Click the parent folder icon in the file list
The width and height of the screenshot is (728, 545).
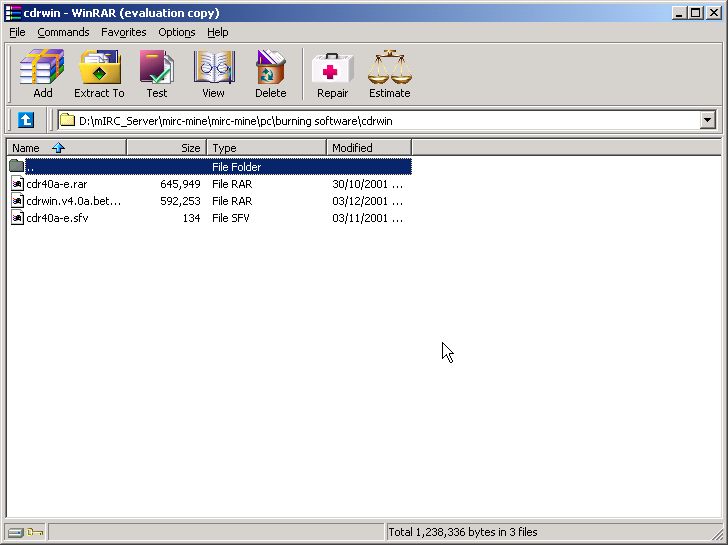(17, 166)
